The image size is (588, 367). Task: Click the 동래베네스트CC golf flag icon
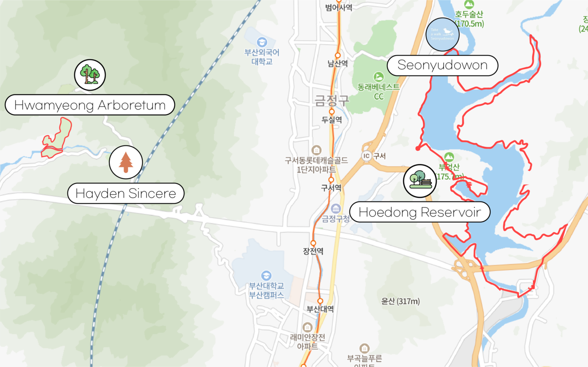(x=379, y=77)
